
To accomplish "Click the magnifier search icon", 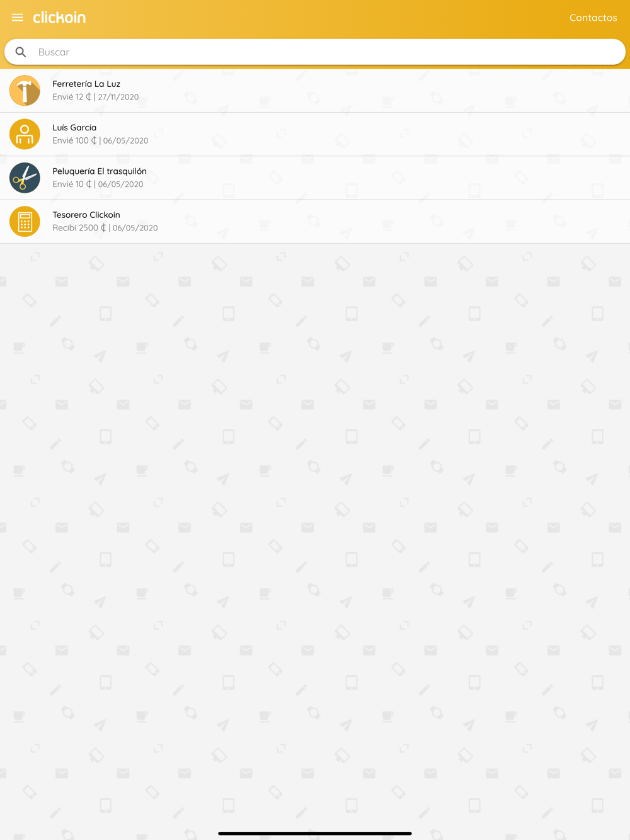I will click(21, 52).
